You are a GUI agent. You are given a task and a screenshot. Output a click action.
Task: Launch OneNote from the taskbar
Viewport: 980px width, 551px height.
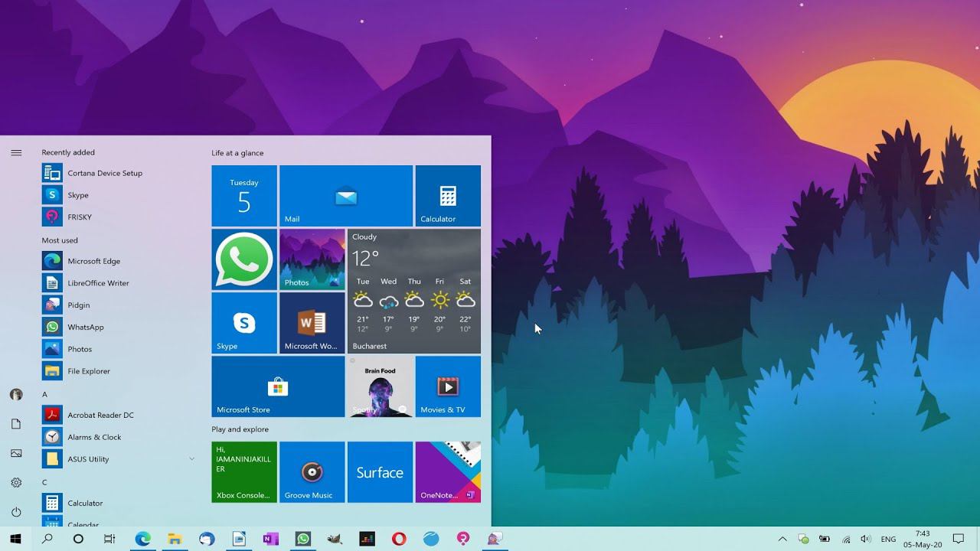tap(270, 539)
